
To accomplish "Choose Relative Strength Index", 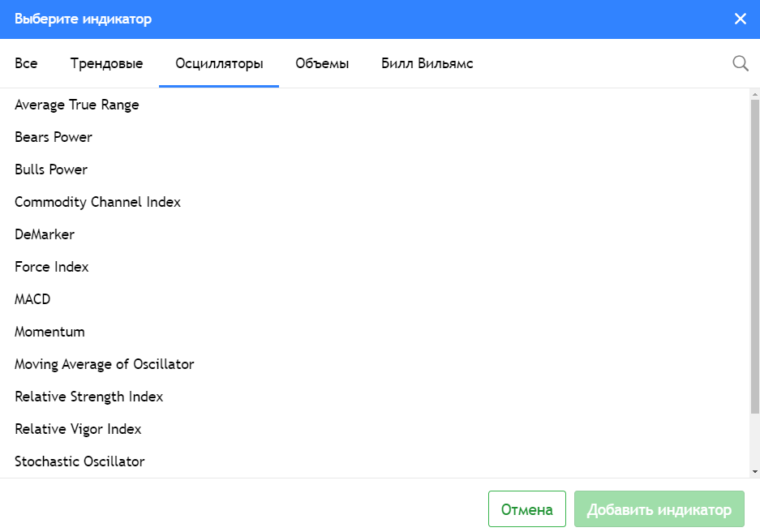I will [89, 397].
